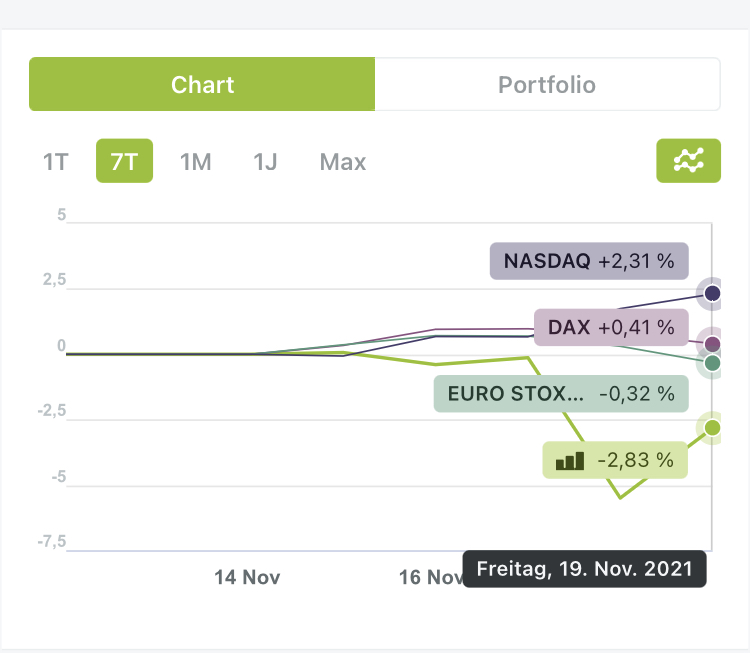The width and height of the screenshot is (750, 653).
Task: Click the DAX +0,41 % label
Action: coord(611,327)
